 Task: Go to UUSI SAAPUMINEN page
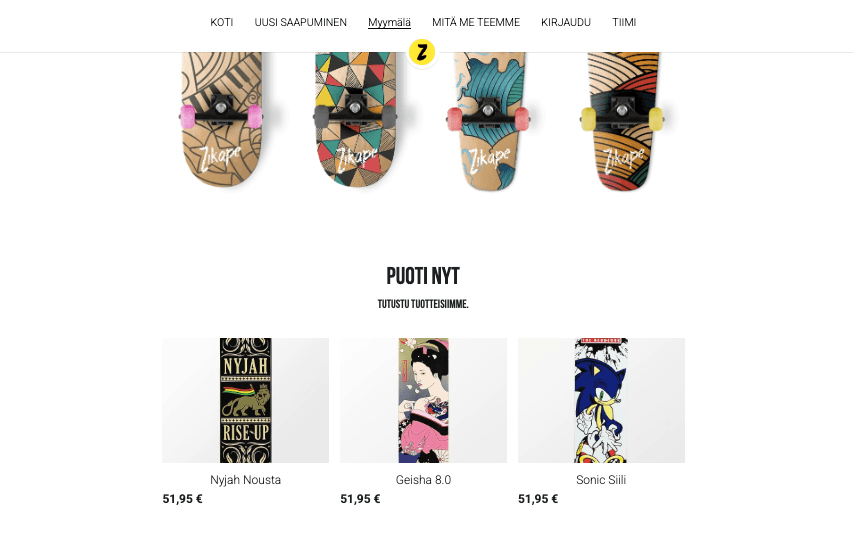click(x=300, y=22)
